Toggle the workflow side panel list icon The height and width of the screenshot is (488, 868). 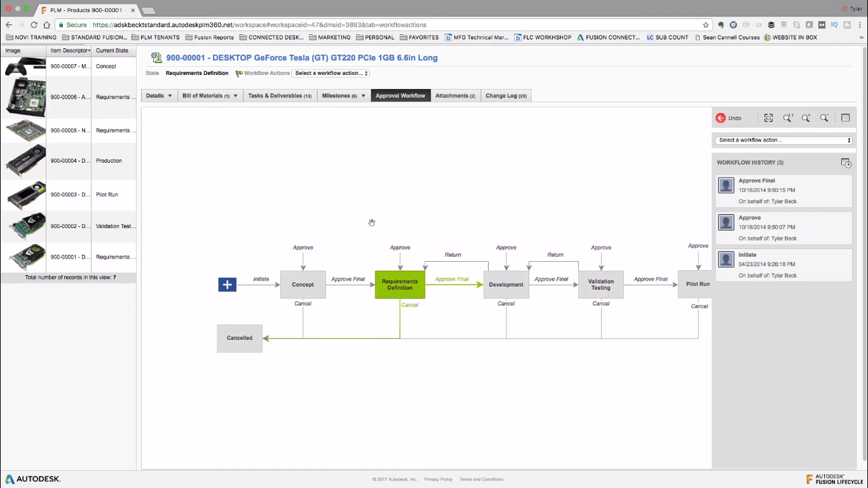pos(845,118)
